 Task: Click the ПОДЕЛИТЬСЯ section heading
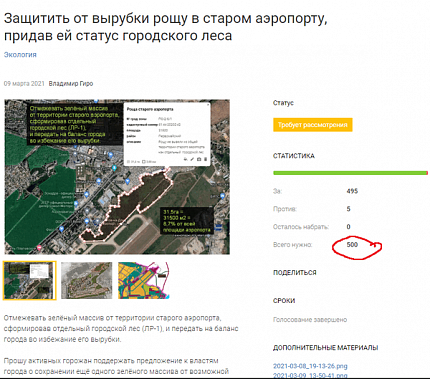[x=295, y=273]
